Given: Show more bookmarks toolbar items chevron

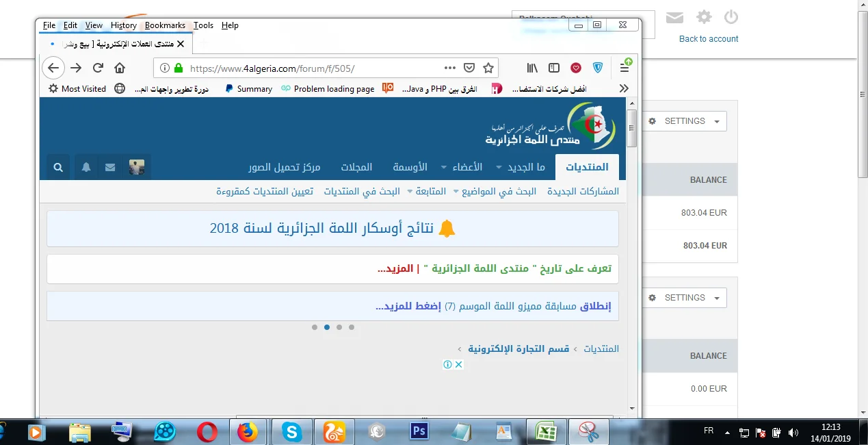Looking at the screenshot, I should coord(624,88).
